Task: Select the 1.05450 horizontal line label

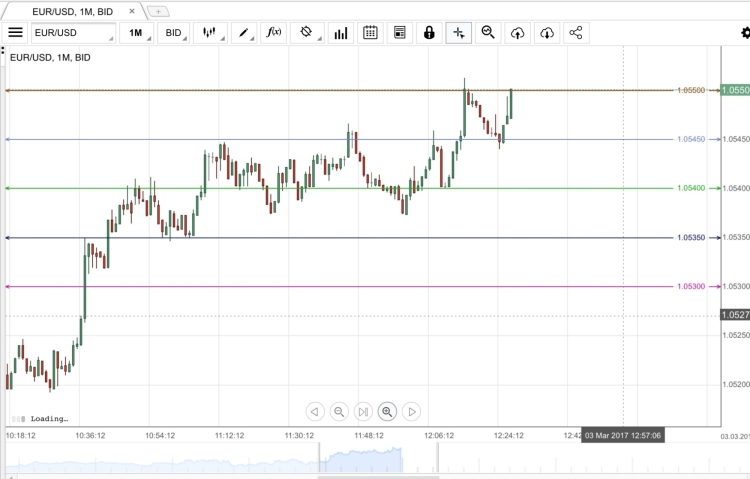Action: [691, 139]
